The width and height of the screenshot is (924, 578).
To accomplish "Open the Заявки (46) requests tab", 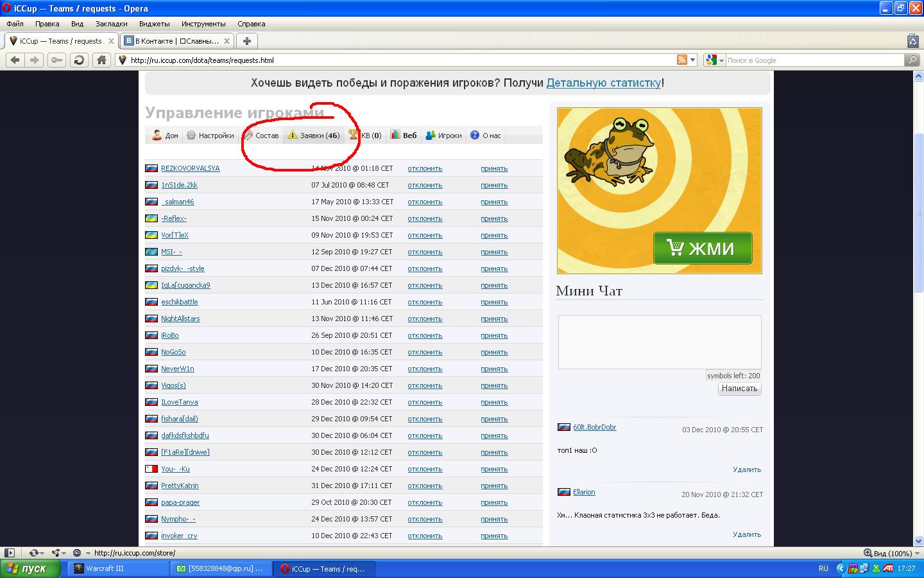I will point(314,136).
